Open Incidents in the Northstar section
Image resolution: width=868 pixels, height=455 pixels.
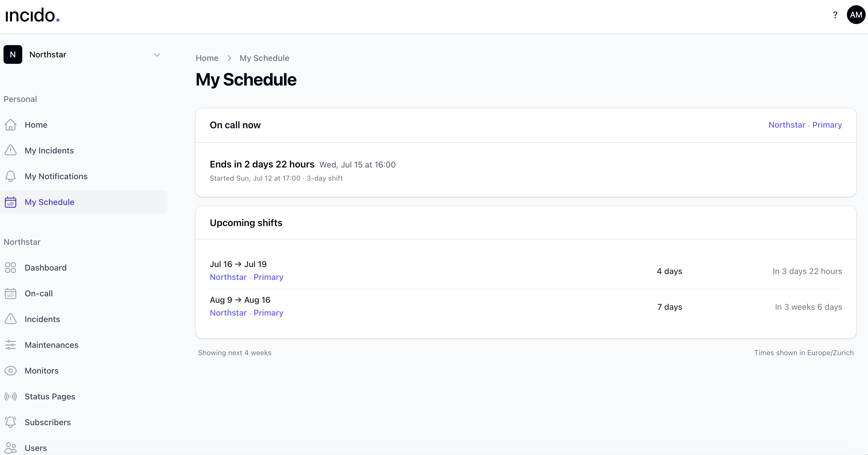(x=83, y=319)
